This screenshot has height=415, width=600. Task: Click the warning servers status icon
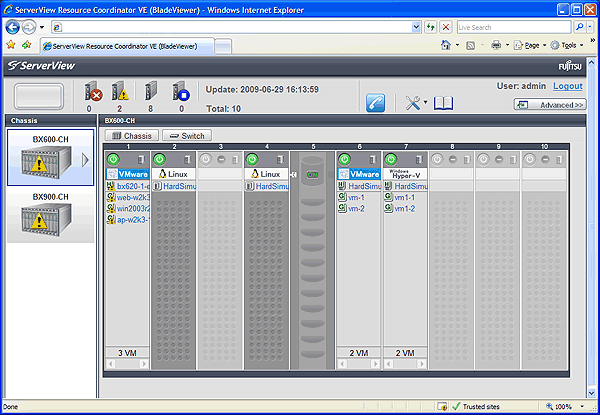pyautogui.click(x=120, y=91)
